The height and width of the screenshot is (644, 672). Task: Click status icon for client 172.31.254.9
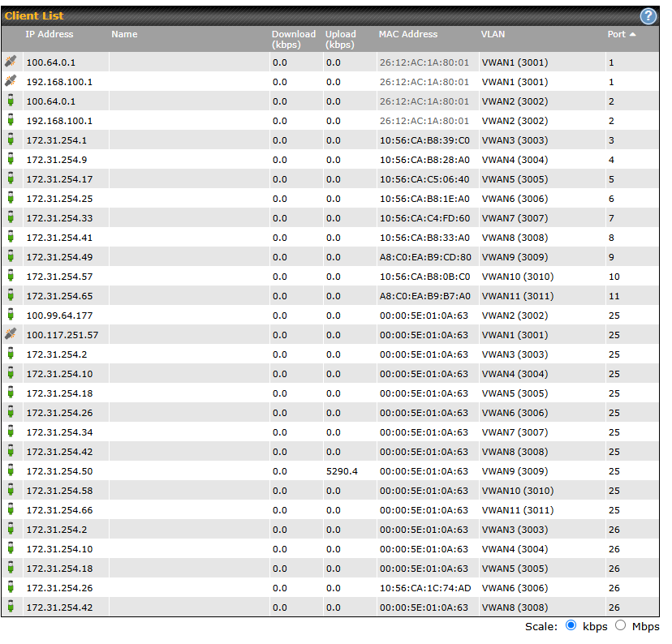(11, 158)
